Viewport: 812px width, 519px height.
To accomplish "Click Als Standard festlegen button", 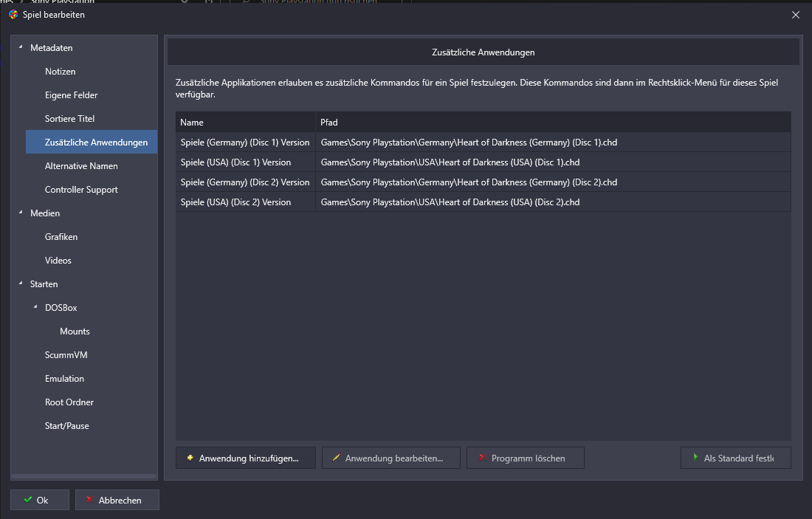I will point(736,458).
